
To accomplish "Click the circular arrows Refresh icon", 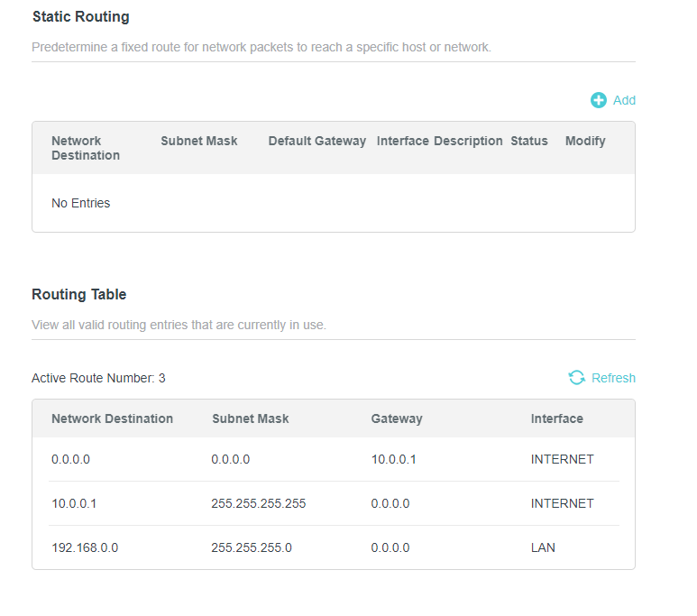I will point(577,378).
